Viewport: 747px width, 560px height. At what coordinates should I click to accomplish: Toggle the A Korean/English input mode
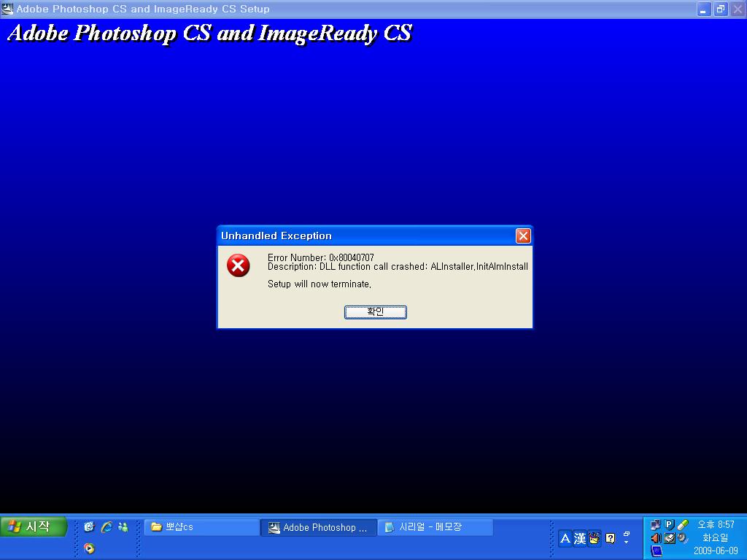pyautogui.click(x=565, y=539)
